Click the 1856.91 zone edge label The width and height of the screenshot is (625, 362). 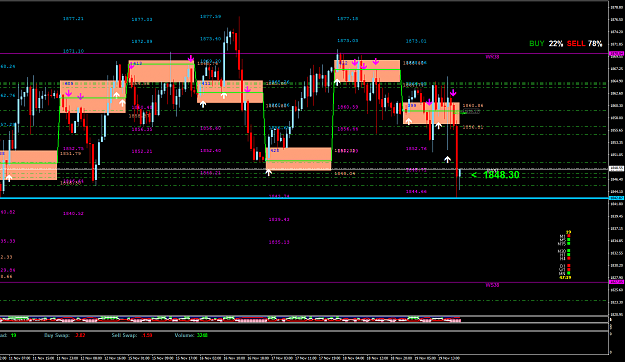pyautogui.click(x=473, y=127)
